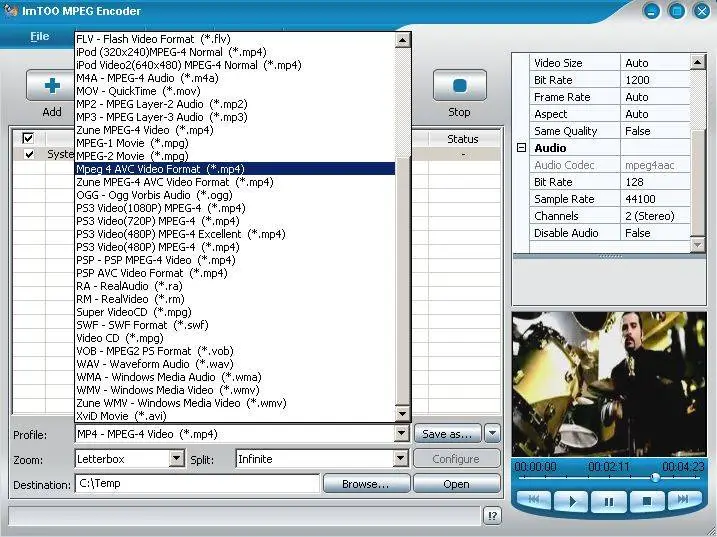Image resolution: width=717 pixels, height=537 pixels.
Task: Click the Save as... button
Action: tap(447, 434)
